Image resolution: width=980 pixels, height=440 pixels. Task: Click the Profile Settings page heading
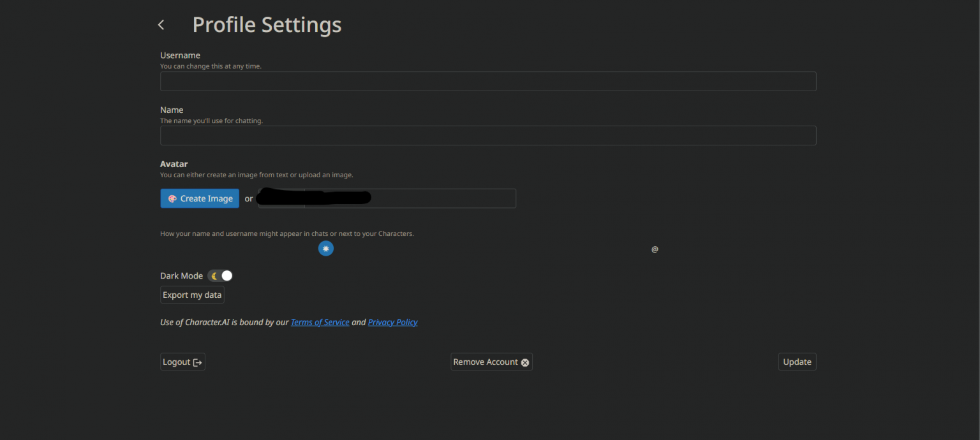(x=267, y=25)
